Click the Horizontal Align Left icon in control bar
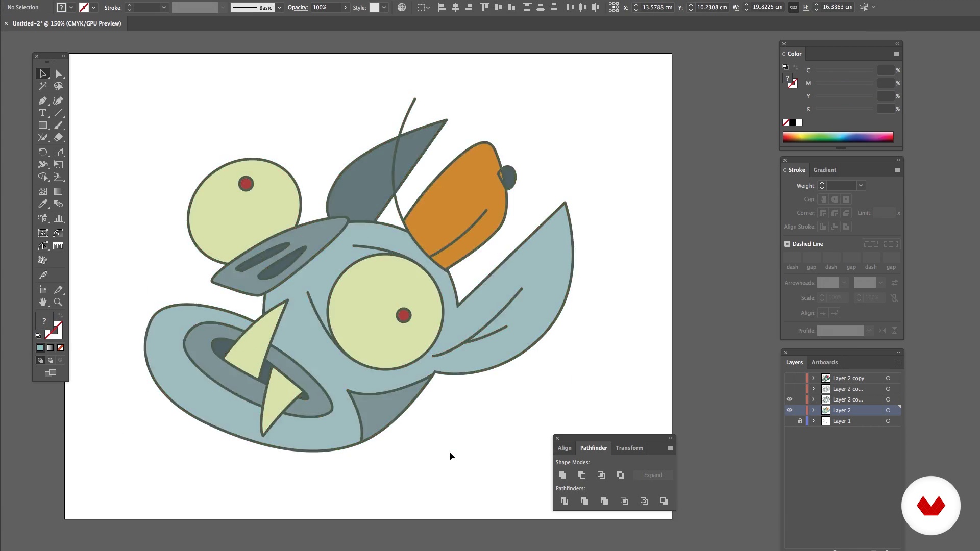Image resolution: width=980 pixels, height=551 pixels. [x=442, y=7]
